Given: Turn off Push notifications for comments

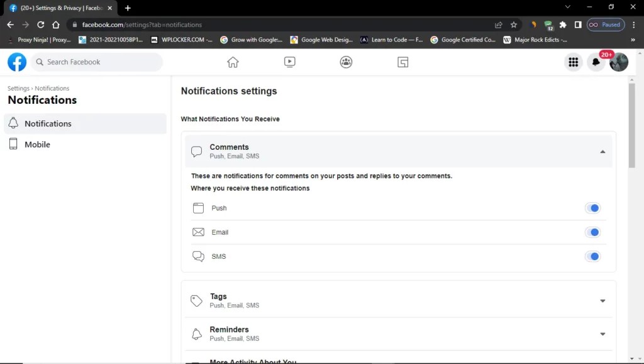Looking at the screenshot, I should pyautogui.click(x=592, y=208).
